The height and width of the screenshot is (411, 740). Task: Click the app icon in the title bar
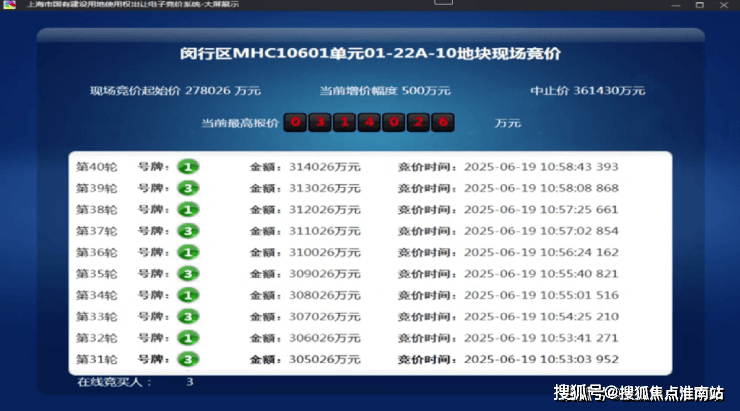click(9, 5)
